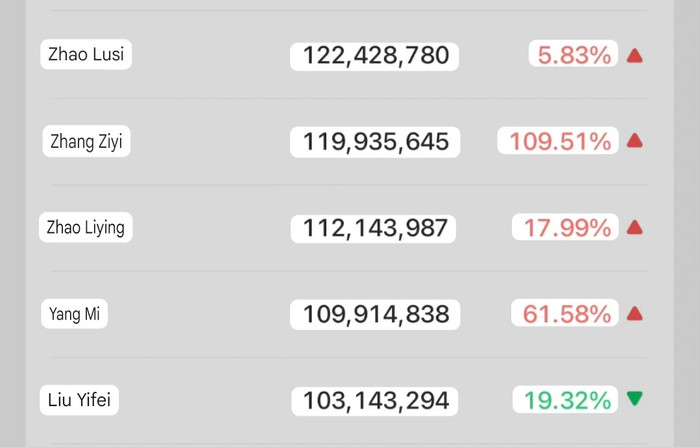Click the value 103,143,294
700x447 pixels.
375,402
